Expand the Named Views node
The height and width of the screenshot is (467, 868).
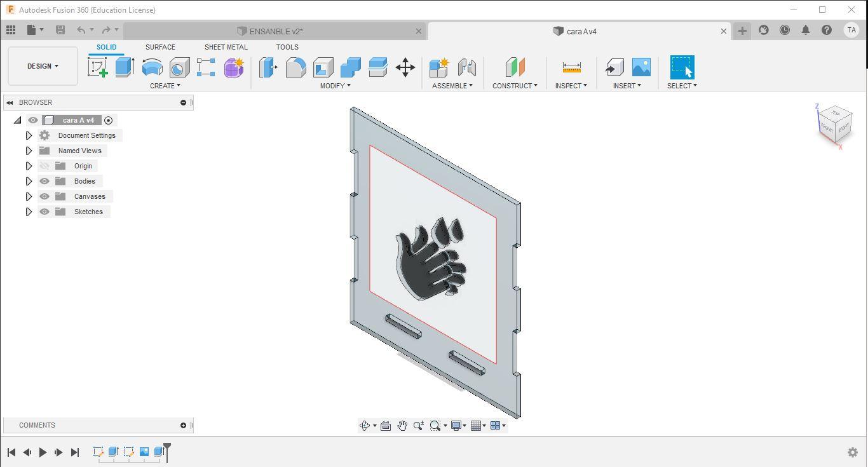pyautogui.click(x=29, y=151)
